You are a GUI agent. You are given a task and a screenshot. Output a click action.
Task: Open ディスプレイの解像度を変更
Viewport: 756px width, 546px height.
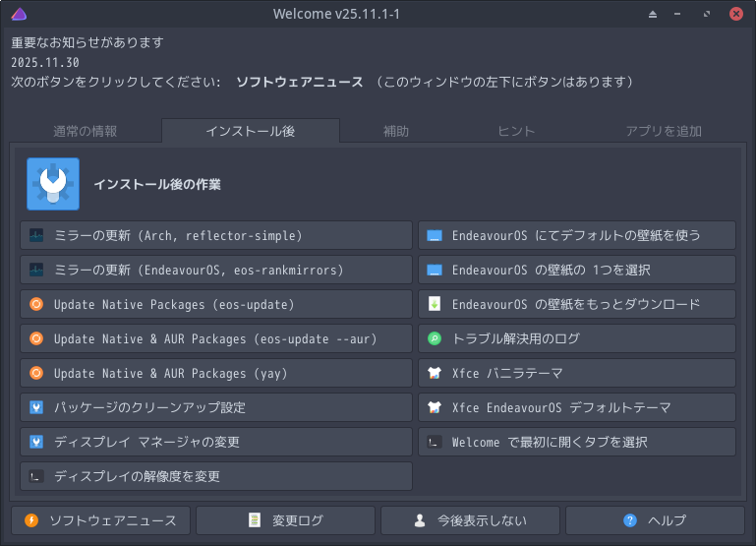tap(216, 476)
